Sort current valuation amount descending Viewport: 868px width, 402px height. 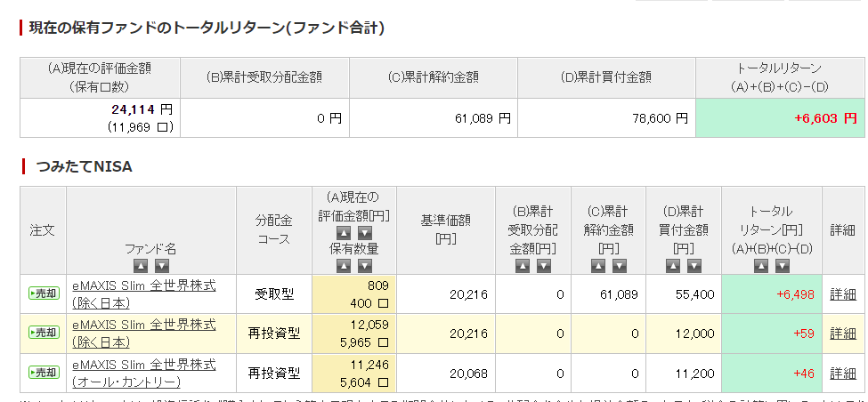tap(365, 233)
